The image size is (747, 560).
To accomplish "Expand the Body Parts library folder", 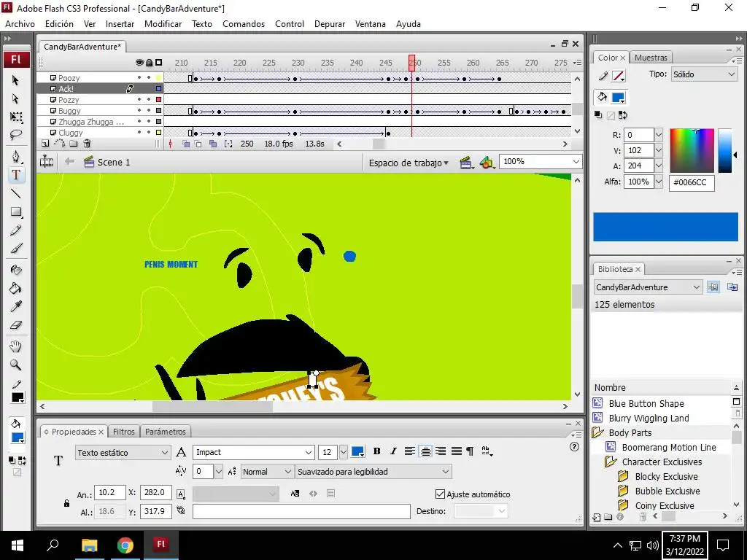I will point(597,433).
